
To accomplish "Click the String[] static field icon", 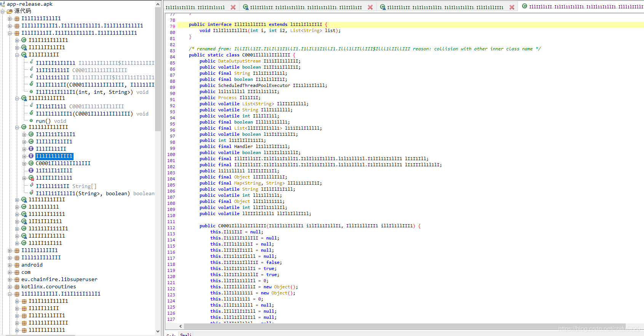I will [x=31, y=185].
